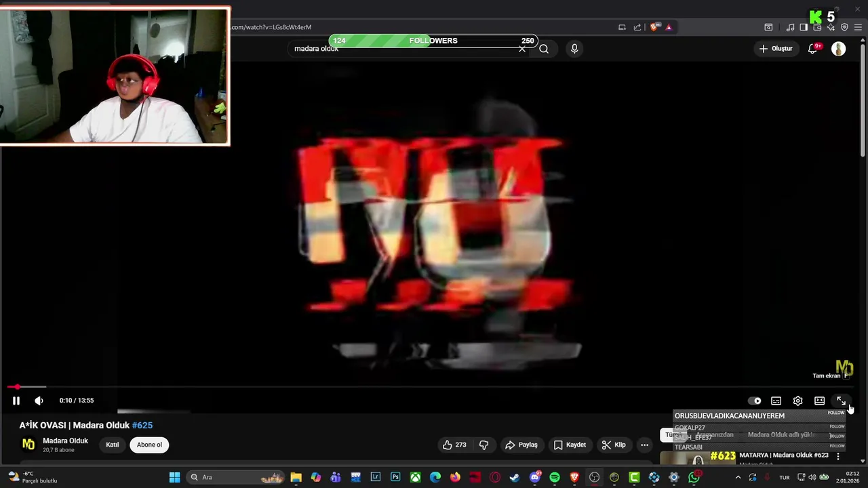Viewport: 868px width, 488px height.
Task: Toggle the autoplay switch
Action: click(754, 401)
